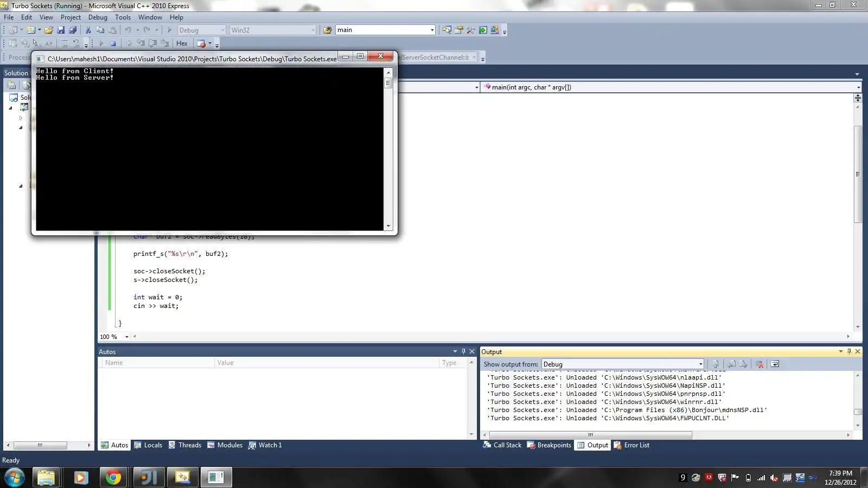Open the Edit menu
This screenshot has width=868, height=488.
pyautogui.click(x=27, y=17)
